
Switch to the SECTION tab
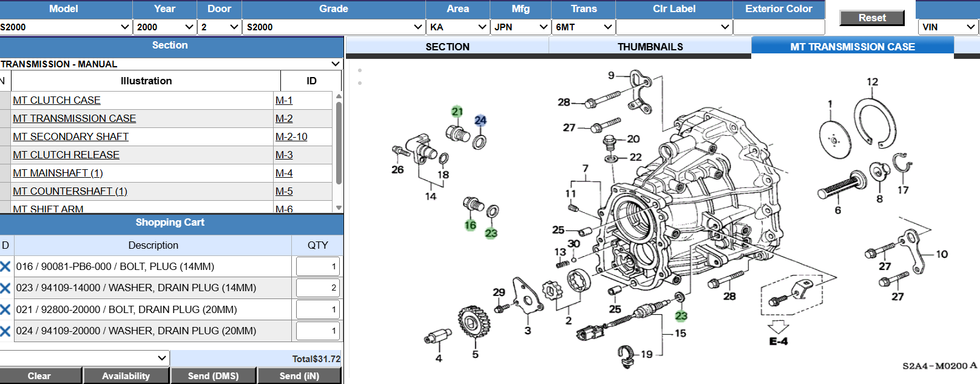[447, 47]
